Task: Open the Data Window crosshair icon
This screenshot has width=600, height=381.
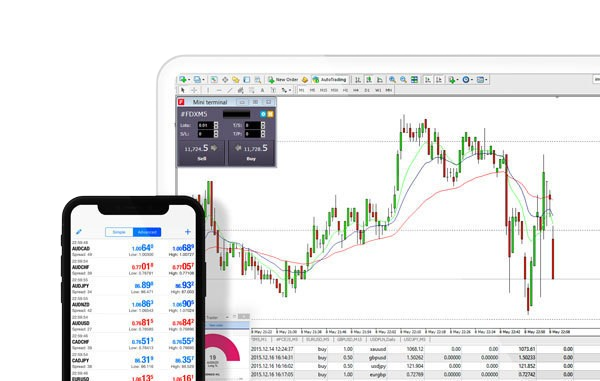Action: (225, 80)
